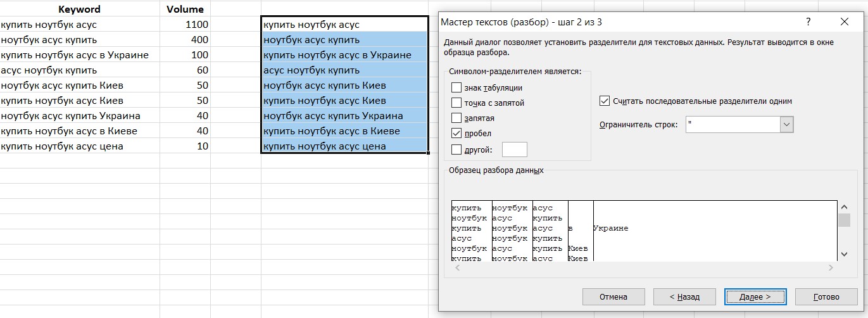Image resolution: width=868 pixels, height=318 pixels.
Task: Enable the semicolon delimiter checkbox
Action: pyautogui.click(x=456, y=103)
